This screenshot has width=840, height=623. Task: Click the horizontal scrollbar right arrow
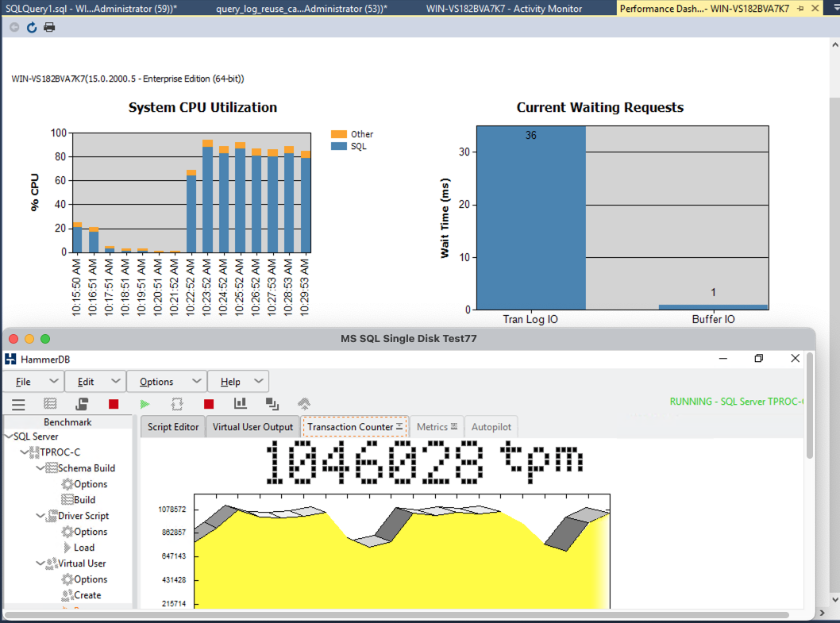(823, 613)
